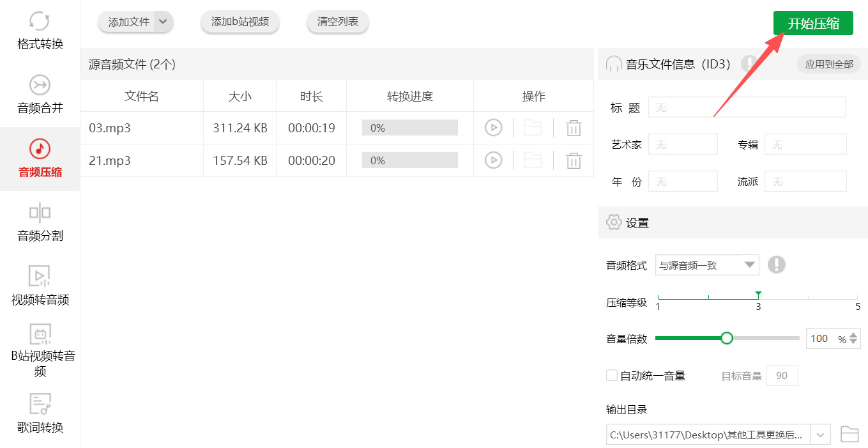Click the 目标音量 value field

[x=782, y=376]
